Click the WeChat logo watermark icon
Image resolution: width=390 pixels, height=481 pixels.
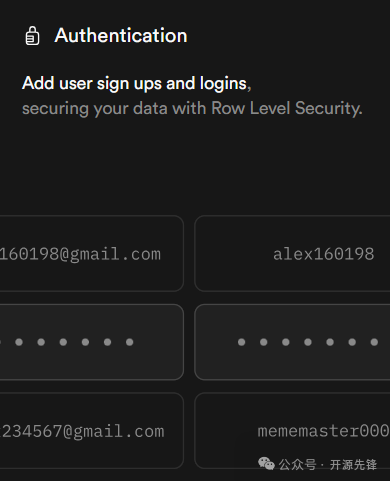tap(266, 464)
